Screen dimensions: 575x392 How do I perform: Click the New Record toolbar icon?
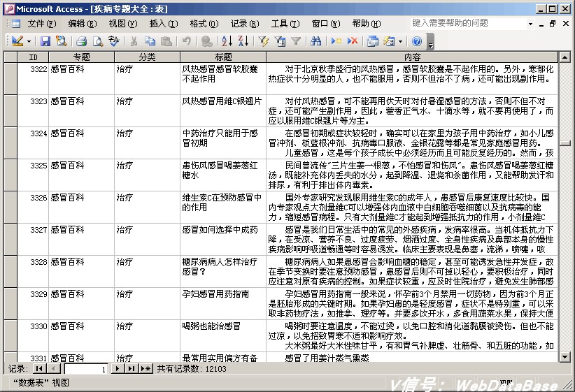[x=336, y=41]
